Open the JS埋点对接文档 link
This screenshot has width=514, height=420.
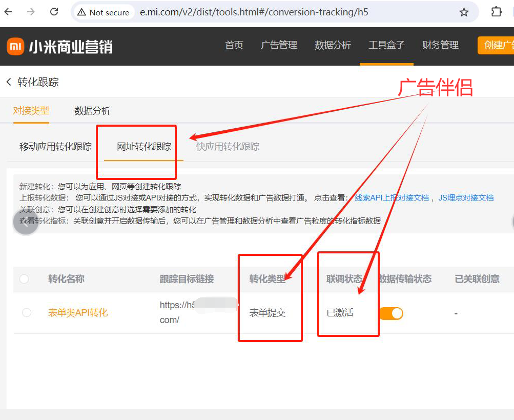pos(466,198)
